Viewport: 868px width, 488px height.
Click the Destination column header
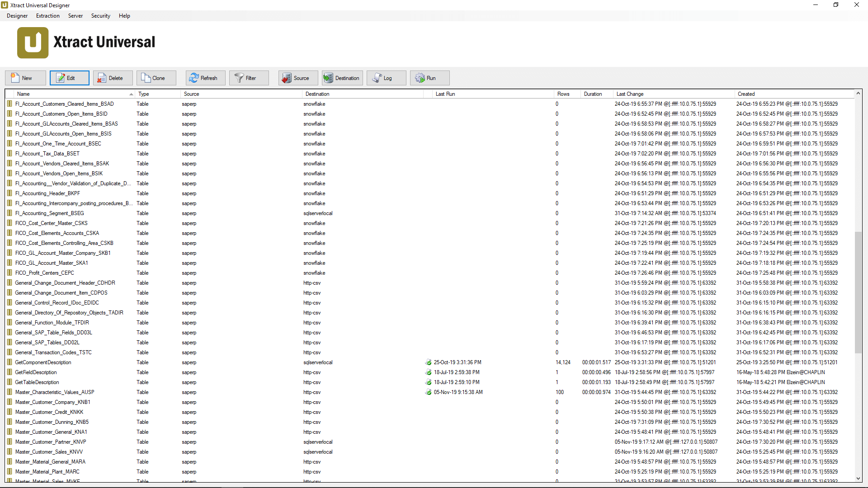tap(363, 94)
